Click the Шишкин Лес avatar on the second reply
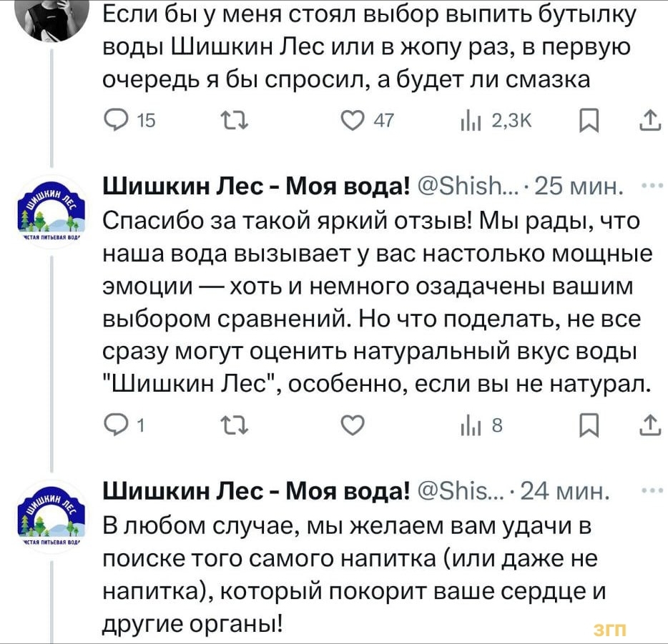Viewport: 668px width, 644px height. [x=51, y=513]
